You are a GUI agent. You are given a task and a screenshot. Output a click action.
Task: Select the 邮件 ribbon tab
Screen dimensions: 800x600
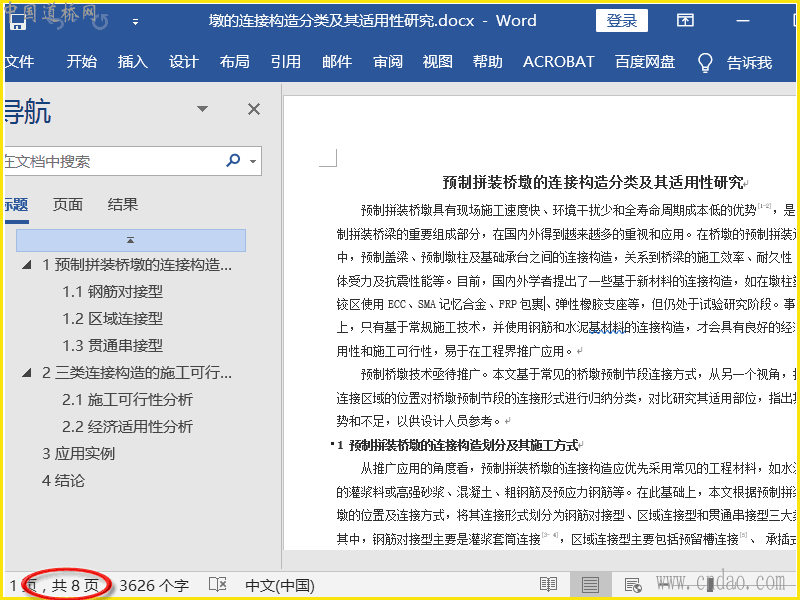tap(337, 62)
